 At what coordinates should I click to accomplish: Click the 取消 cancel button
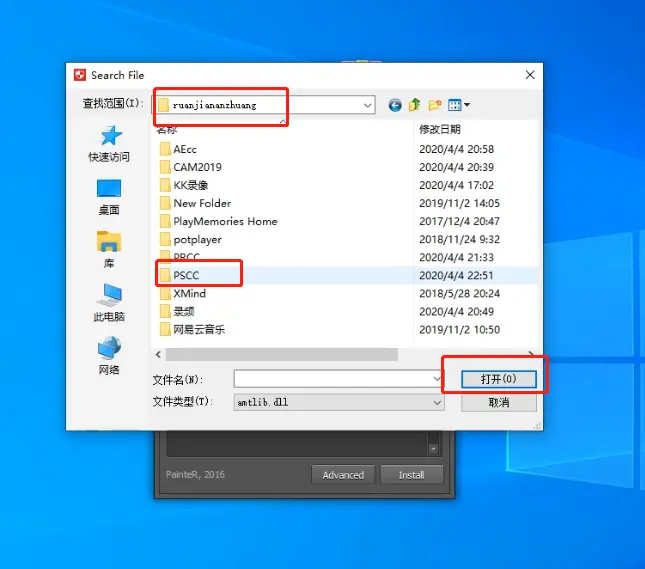point(499,402)
